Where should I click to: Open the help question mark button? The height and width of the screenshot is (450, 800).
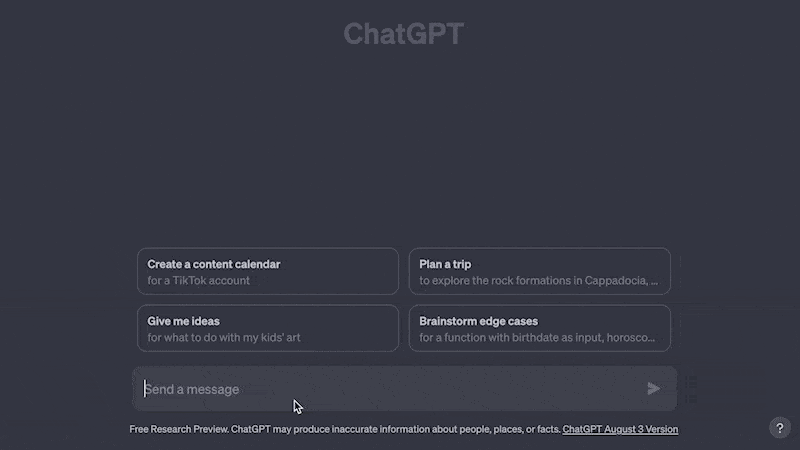coord(780,428)
